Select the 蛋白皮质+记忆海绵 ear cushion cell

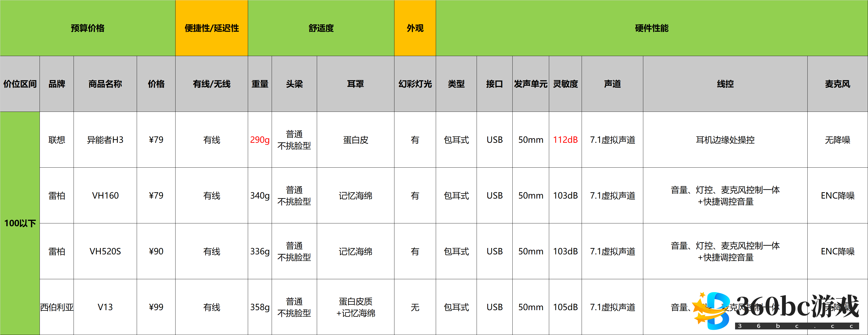pyautogui.click(x=355, y=307)
